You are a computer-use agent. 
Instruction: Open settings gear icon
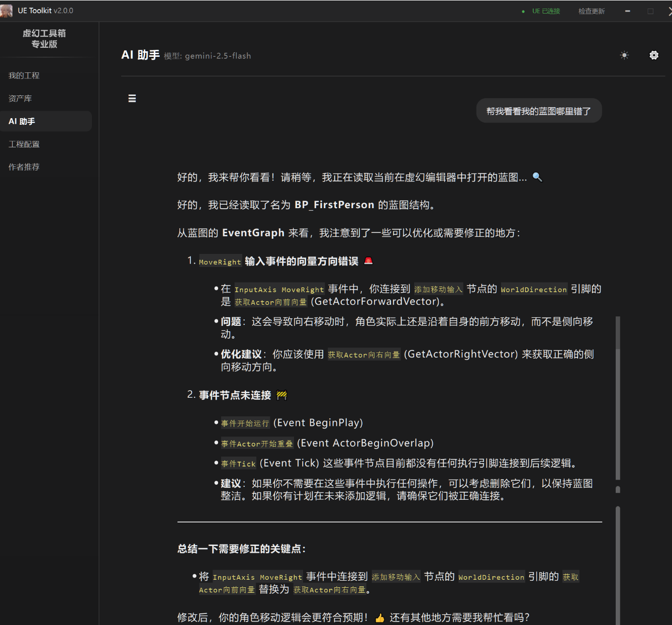(x=654, y=55)
